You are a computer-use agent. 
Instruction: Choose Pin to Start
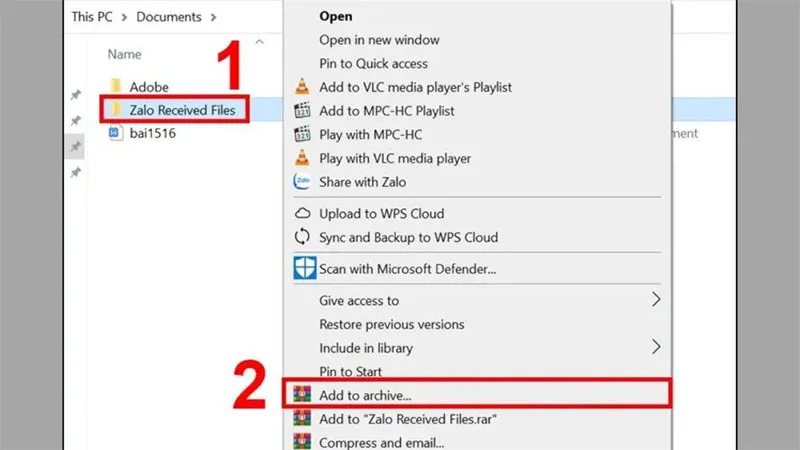point(351,371)
